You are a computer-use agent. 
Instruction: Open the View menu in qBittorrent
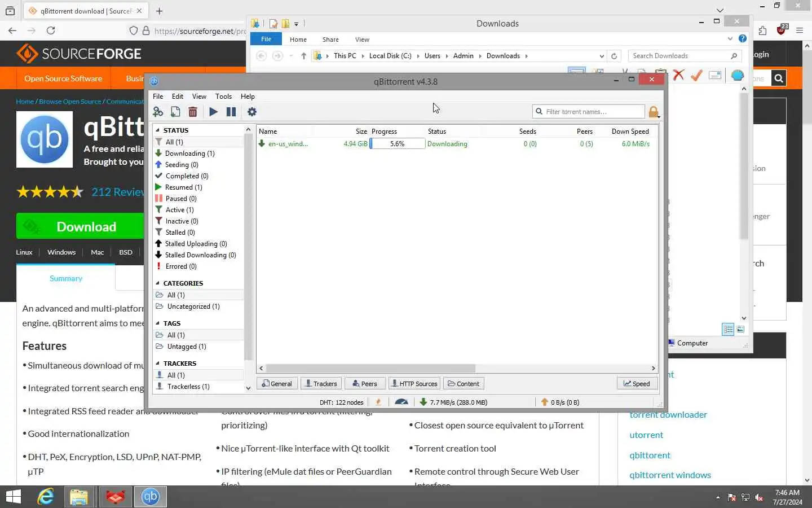point(199,97)
